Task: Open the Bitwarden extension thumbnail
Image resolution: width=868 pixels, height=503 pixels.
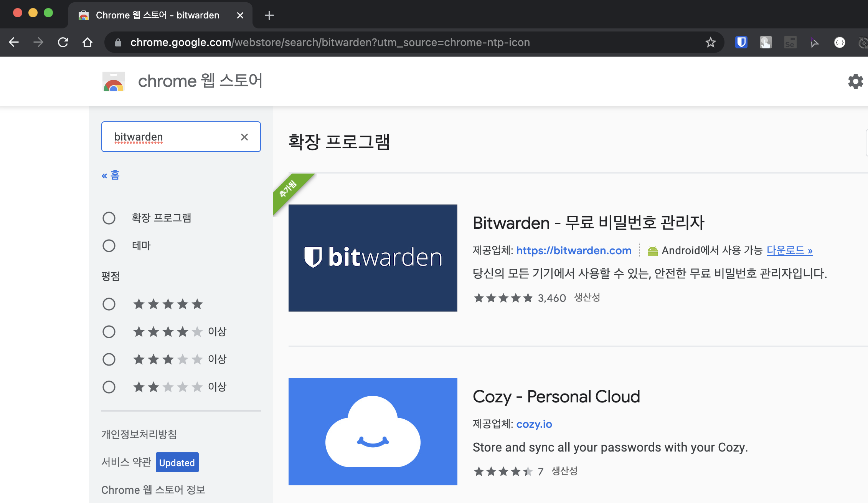Action: pos(373,258)
